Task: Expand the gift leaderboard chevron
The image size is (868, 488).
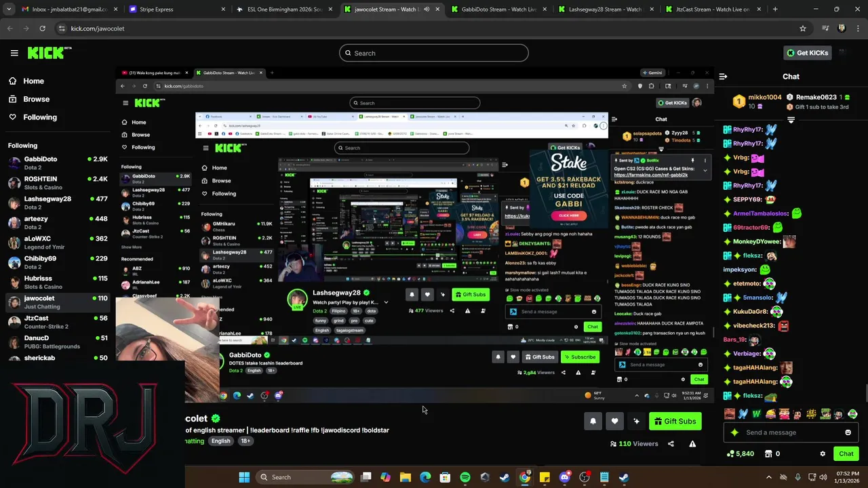Action: (791, 120)
